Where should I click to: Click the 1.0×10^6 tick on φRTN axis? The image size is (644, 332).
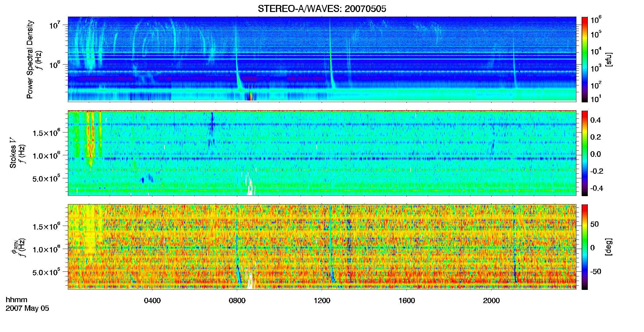coord(46,249)
